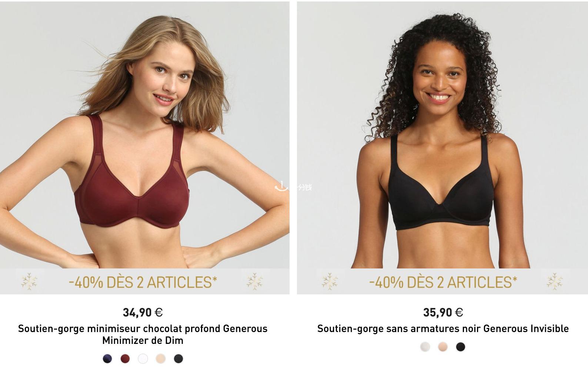Click the 34,90 € price
588x372 pixels.
pos(143,312)
